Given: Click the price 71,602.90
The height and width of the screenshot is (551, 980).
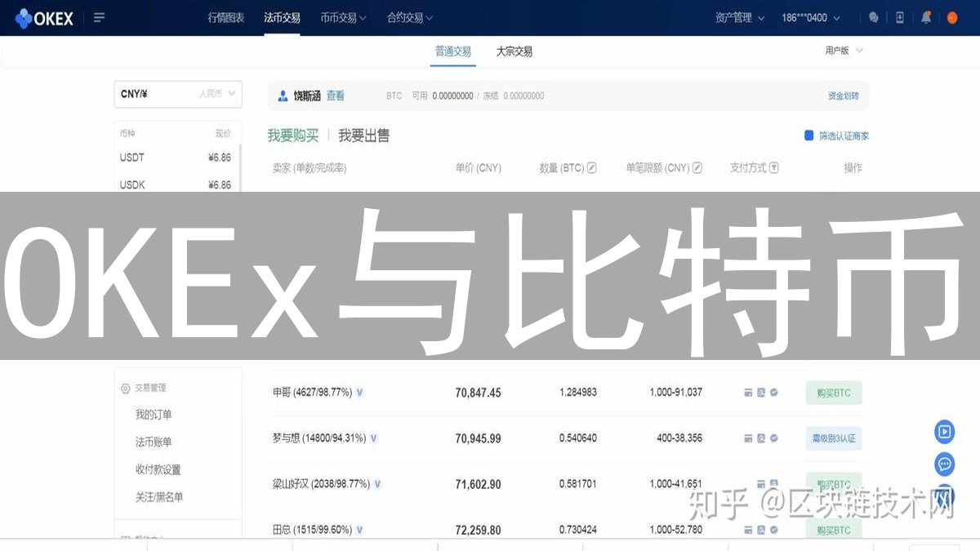Looking at the screenshot, I should 478,484.
